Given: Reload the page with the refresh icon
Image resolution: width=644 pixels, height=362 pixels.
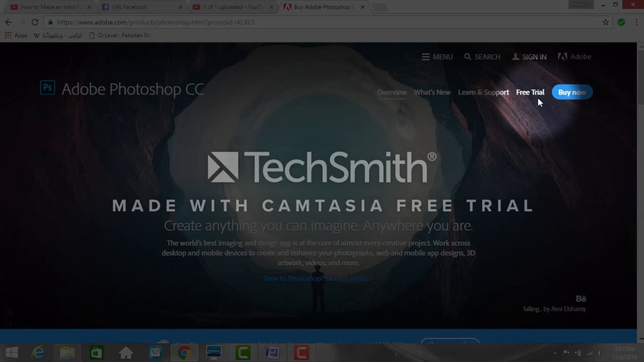Looking at the screenshot, I should pyautogui.click(x=35, y=22).
